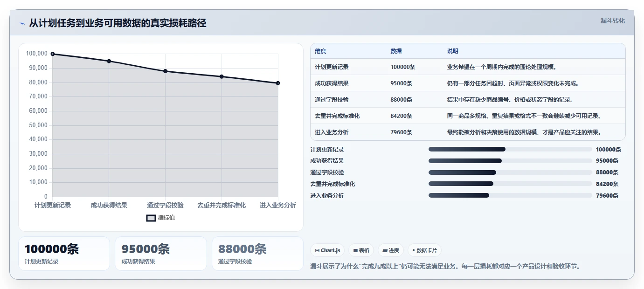Click the 去重并完成标准化 x-axis label
Image resolution: width=644 pixels, height=289 pixels.
point(222,205)
